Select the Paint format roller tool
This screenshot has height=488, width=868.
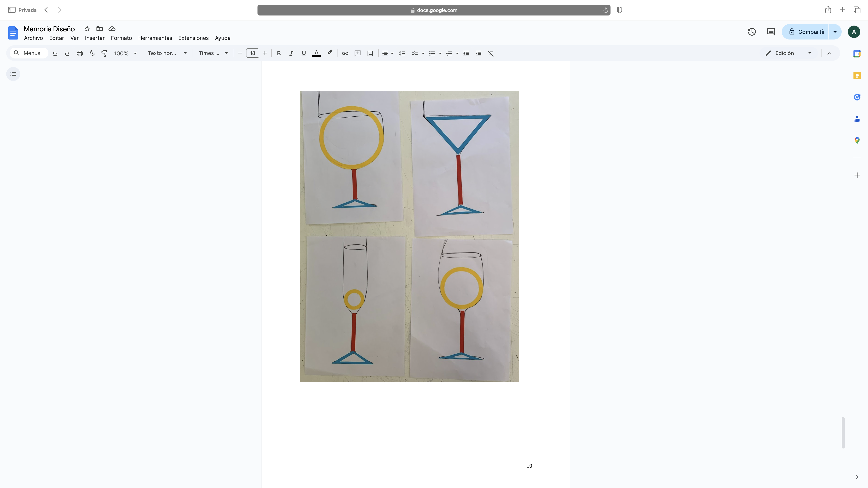[x=104, y=53]
